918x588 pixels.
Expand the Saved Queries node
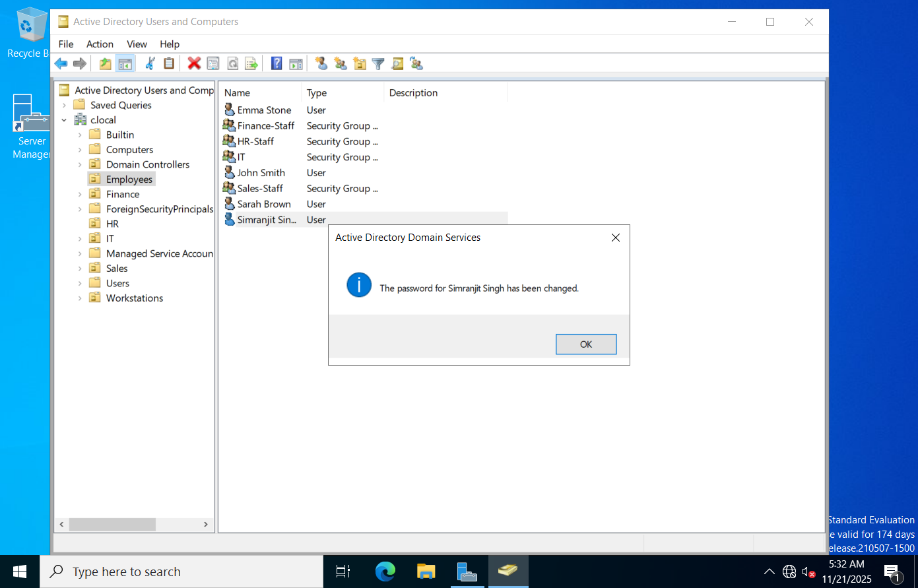64,105
